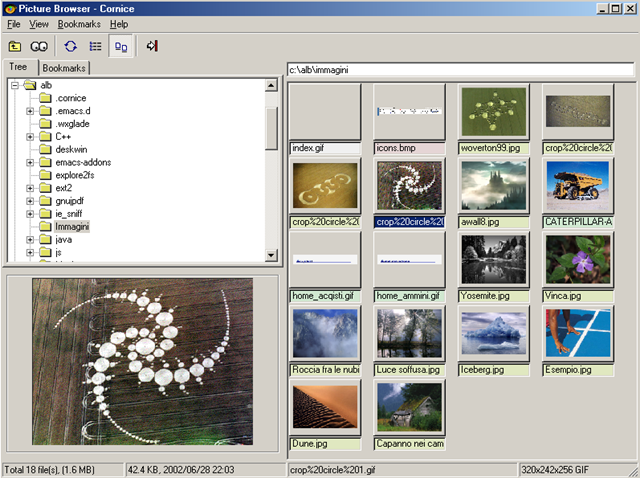The image size is (640, 478).
Task: Click the go-up-one-folder toolbar icon
Action: click(x=14, y=46)
